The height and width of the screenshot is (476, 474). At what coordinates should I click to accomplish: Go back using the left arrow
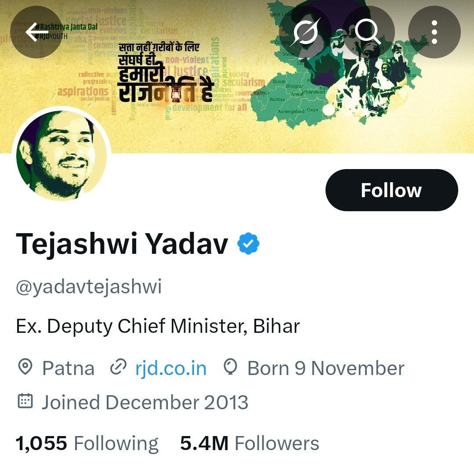click(x=36, y=32)
